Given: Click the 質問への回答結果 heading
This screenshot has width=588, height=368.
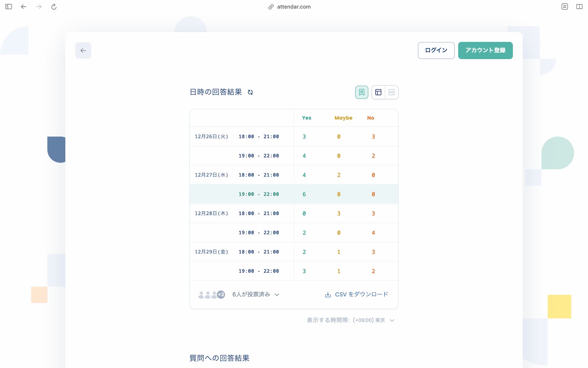Looking at the screenshot, I should tap(219, 358).
